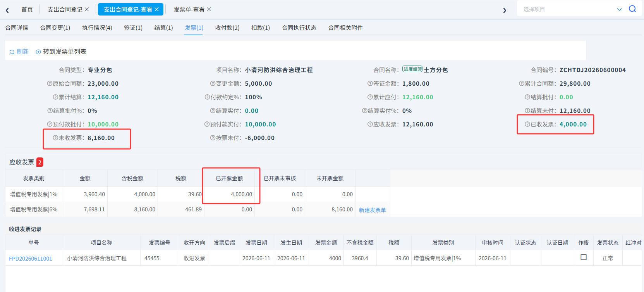Click the help icon beside 预付款实付
Viewport: 644px width, 292px height.
point(207,124)
